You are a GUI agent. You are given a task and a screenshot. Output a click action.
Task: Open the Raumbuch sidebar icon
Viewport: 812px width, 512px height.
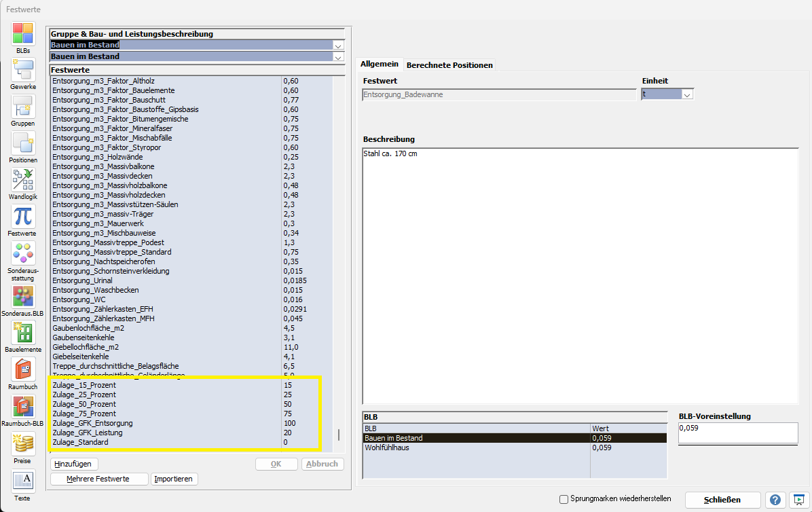tap(23, 369)
